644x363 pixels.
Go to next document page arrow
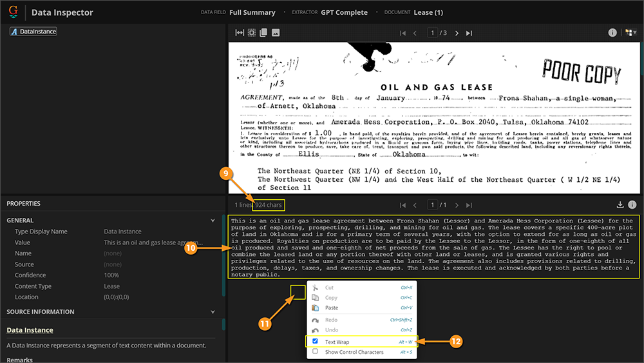coord(457,33)
